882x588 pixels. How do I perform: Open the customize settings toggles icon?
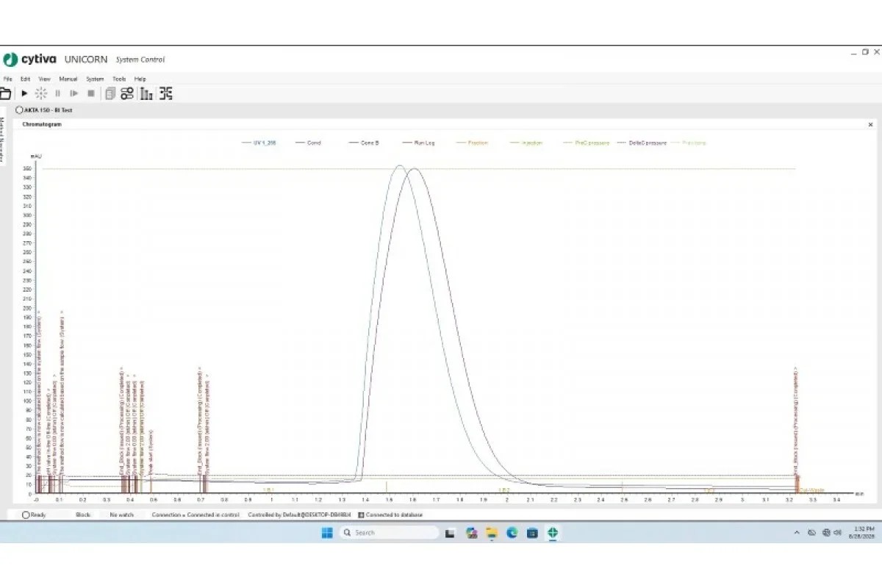[127, 93]
